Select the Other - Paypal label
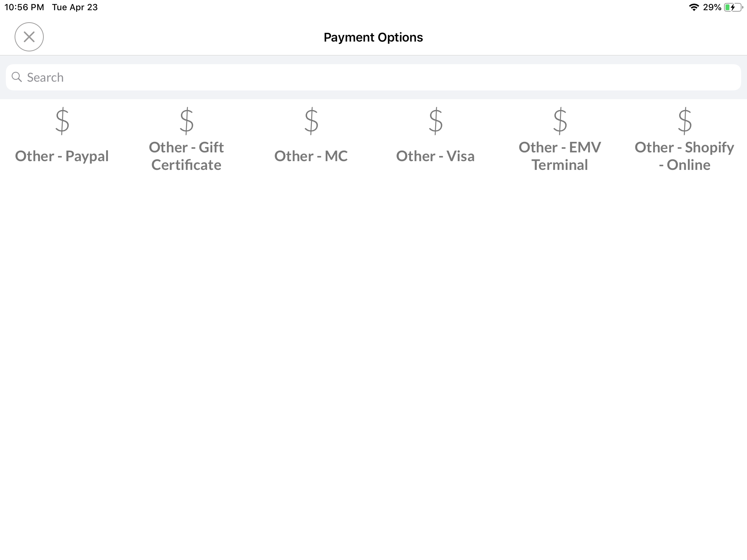This screenshot has width=747, height=560. tap(62, 156)
